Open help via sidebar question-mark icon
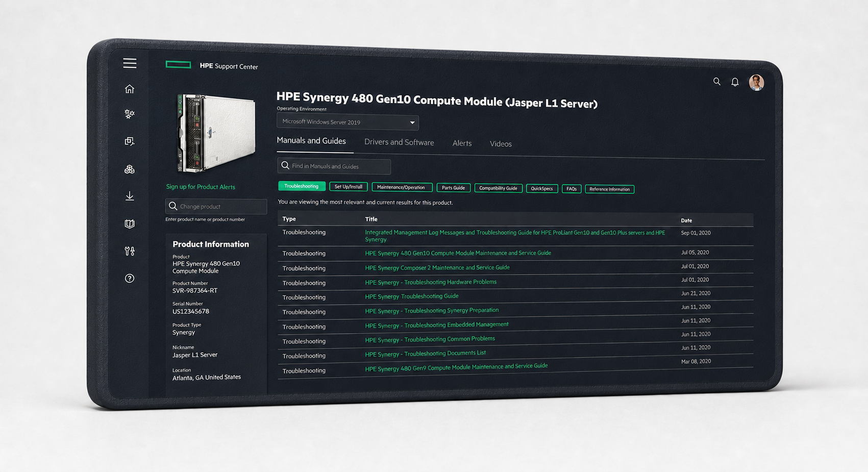This screenshot has width=868, height=472. tap(130, 278)
